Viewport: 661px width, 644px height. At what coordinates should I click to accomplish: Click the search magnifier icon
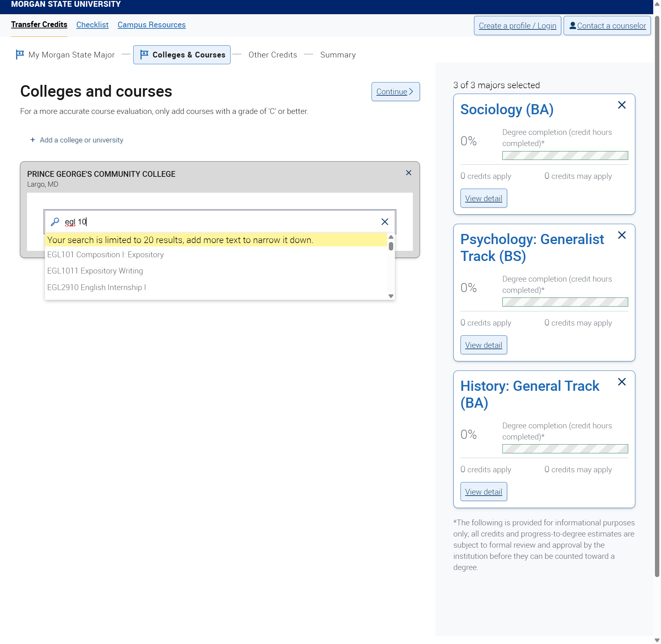point(55,221)
